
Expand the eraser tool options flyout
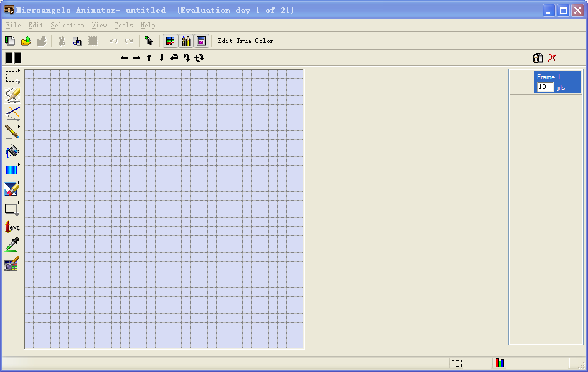click(19, 184)
